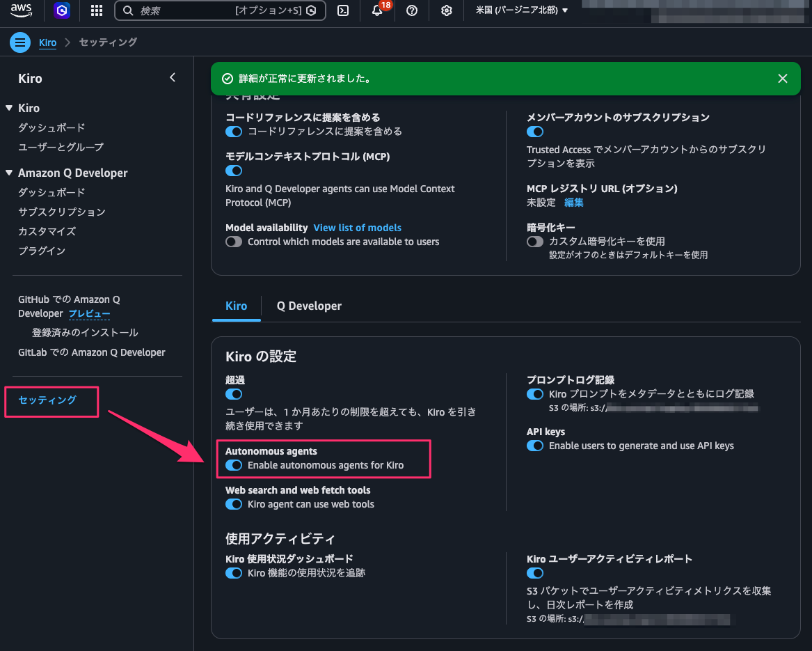Open ダッシュボード under Amazon Q Developer
The image size is (812, 651).
pos(51,192)
